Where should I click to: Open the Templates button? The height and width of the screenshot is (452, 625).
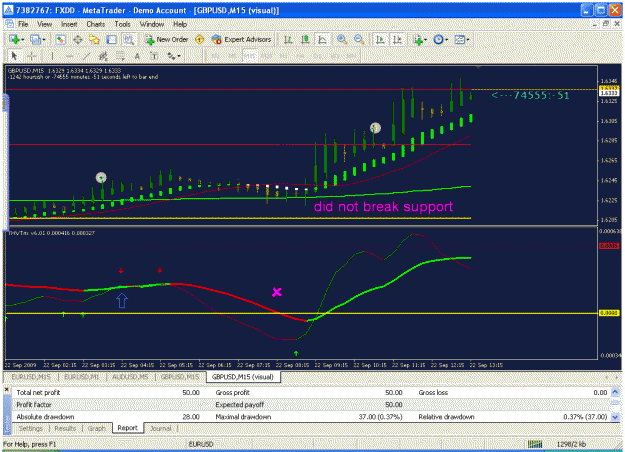pyautogui.click(x=460, y=39)
